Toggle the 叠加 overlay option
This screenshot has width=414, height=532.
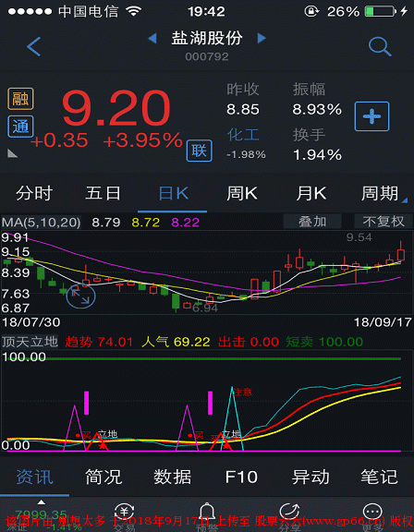(312, 222)
